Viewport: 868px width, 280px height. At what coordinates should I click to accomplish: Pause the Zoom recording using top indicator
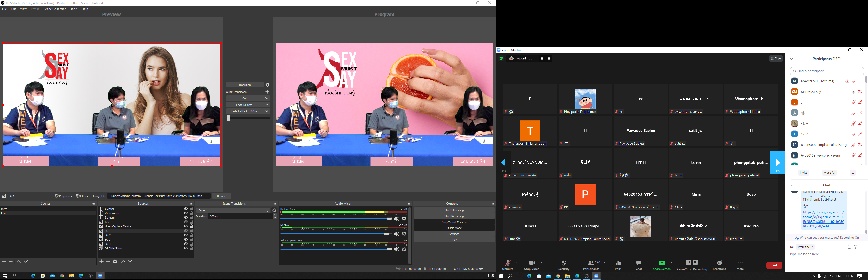542,59
